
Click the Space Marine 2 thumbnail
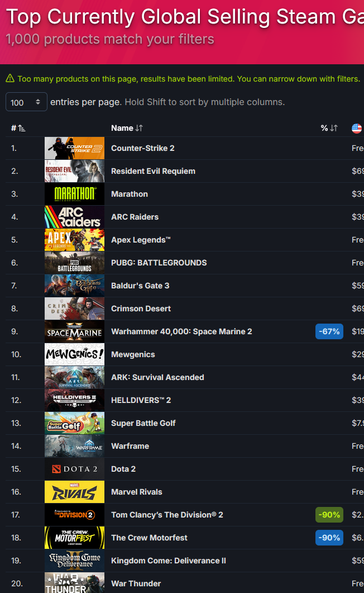pyautogui.click(x=74, y=331)
